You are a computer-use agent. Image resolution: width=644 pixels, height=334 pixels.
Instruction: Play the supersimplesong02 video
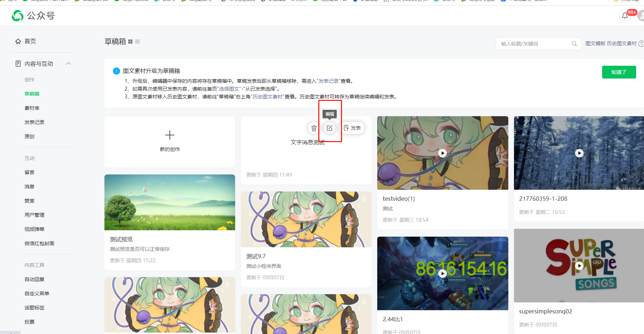(x=579, y=266)
